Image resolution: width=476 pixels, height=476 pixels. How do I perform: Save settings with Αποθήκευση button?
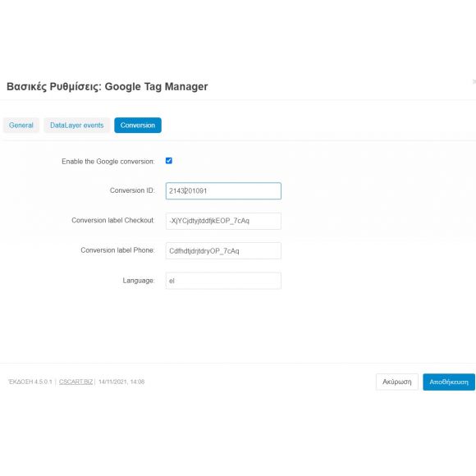pyautogui.click(x=449, y=382)
